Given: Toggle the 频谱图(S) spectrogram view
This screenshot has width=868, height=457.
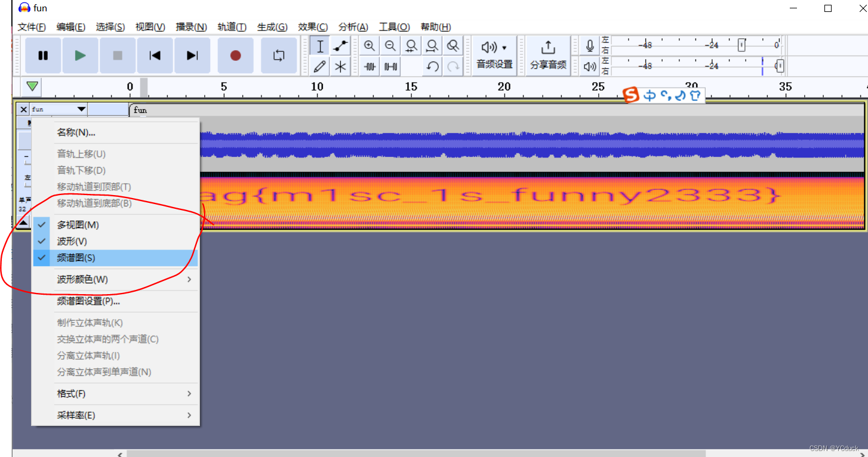Looking at the screenshot, I should 76,258.
